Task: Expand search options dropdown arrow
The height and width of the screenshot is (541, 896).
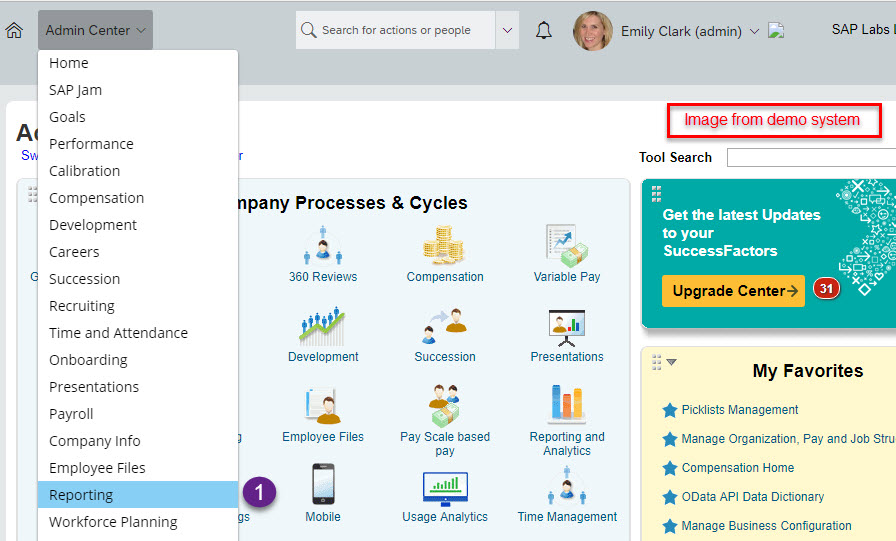Action: tap(507, 30)
